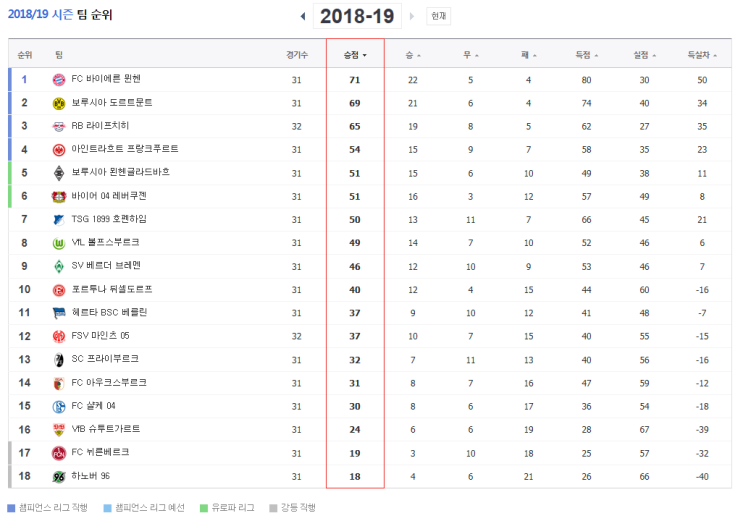The height and width of the screenshot is (521, 743).
Task: Click Hannover 96's points value 18
Action: pyautogui.click(x=355, y=476)
